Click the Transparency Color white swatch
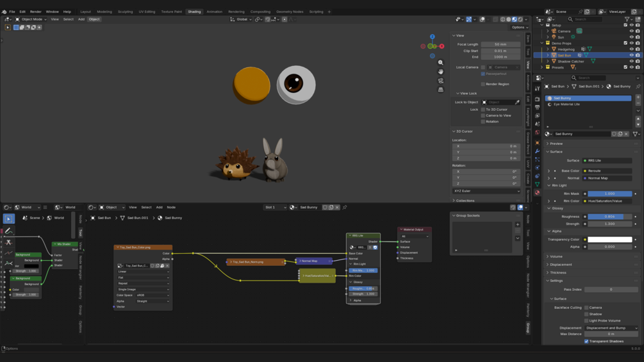The height and width of the screenshot is (362, 644). (610, 239)
